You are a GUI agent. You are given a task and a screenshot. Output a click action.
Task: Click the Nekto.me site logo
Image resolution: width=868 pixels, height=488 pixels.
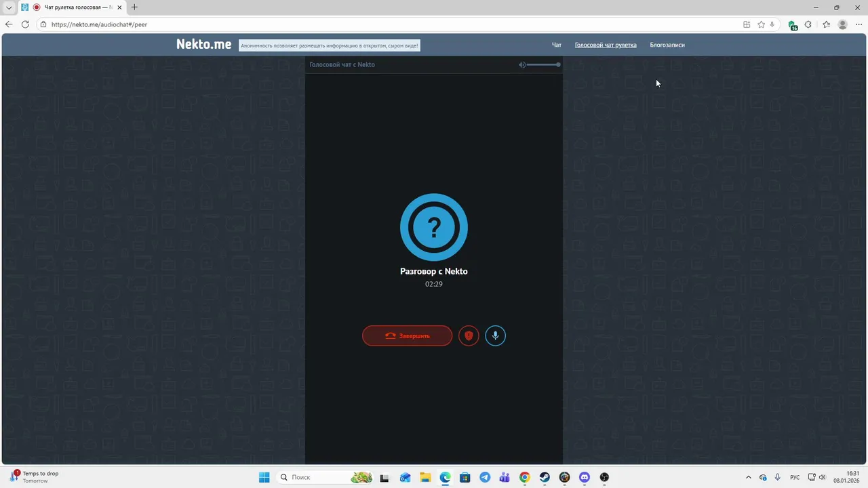203,44
